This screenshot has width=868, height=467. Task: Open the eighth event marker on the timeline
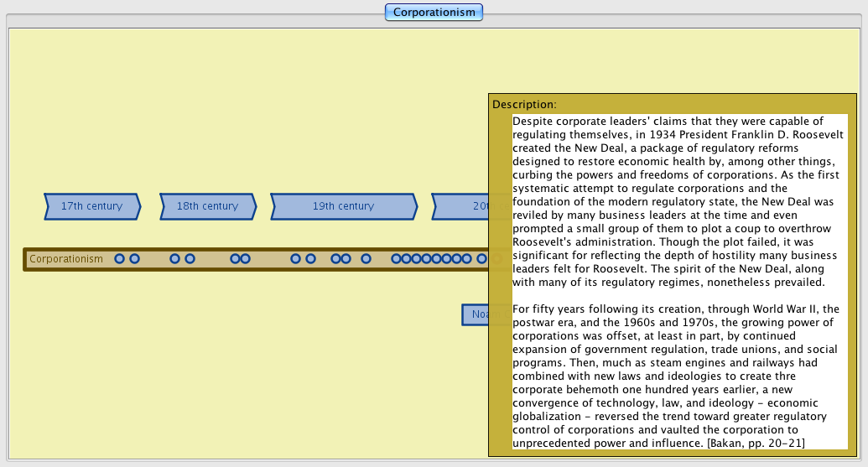click(x=310, y=259)
